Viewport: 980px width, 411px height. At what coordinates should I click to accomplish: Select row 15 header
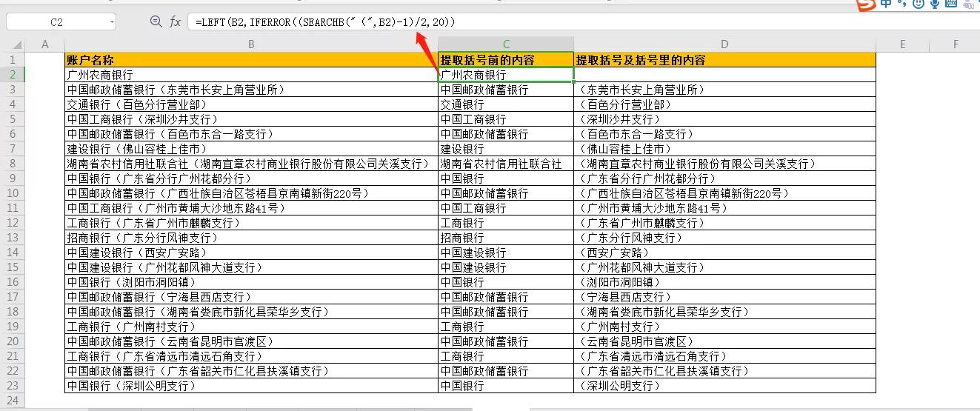(x=13, y=267)
